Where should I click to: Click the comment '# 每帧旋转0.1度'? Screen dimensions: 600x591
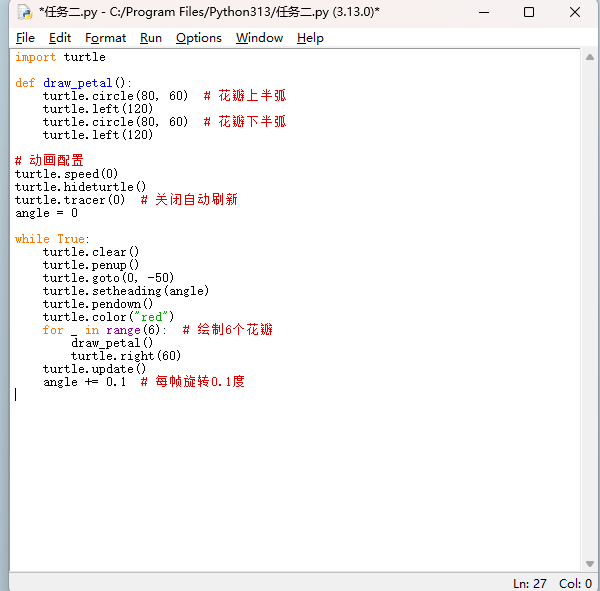192,382
